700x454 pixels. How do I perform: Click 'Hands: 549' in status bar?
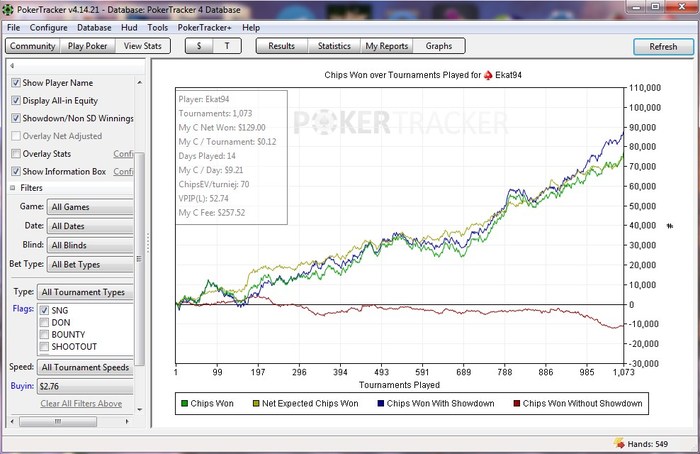pos(648,444)
